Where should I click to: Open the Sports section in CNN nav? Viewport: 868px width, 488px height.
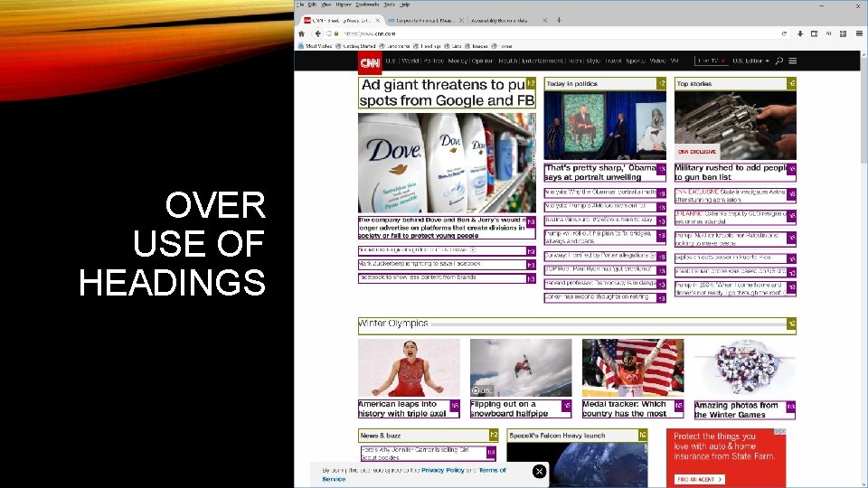(x=636, y=61)
